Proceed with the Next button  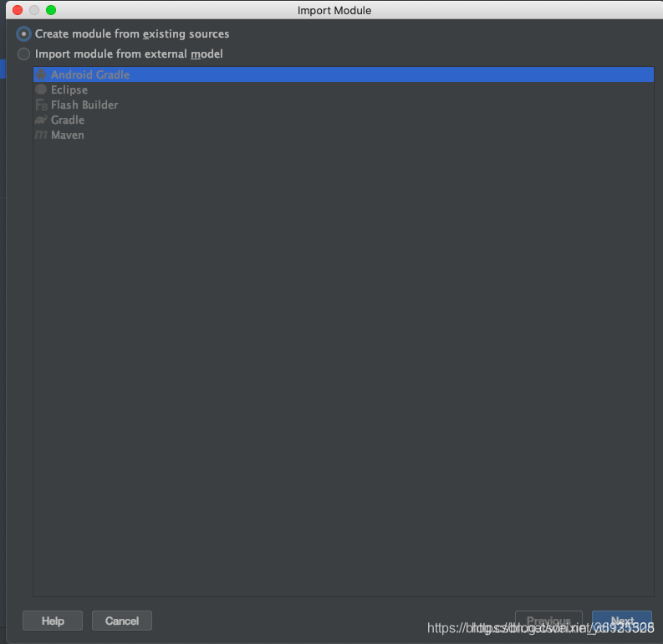(x=622, y=621)
